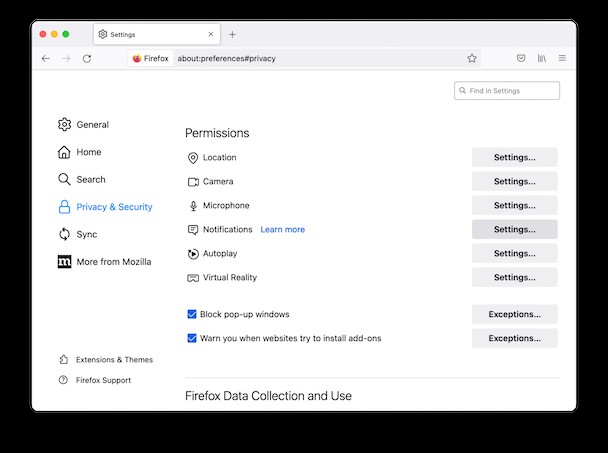Close the Settings tab

pyautogui.click(x=211, y=34)
